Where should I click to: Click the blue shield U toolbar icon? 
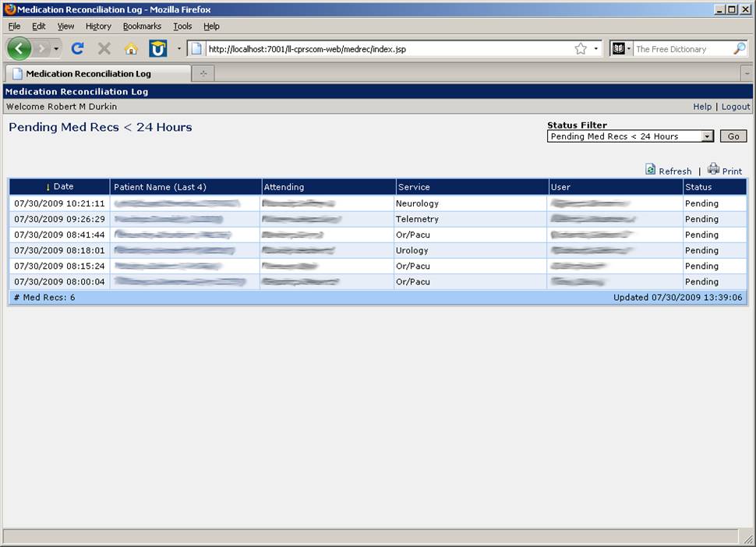click(x=158, y=49)
